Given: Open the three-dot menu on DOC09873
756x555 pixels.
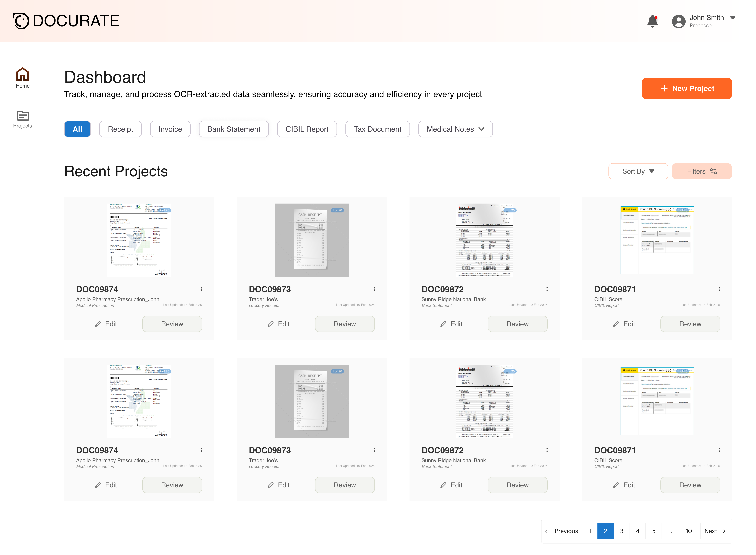Looking at the screenshot, I should [x=374, y=289].
